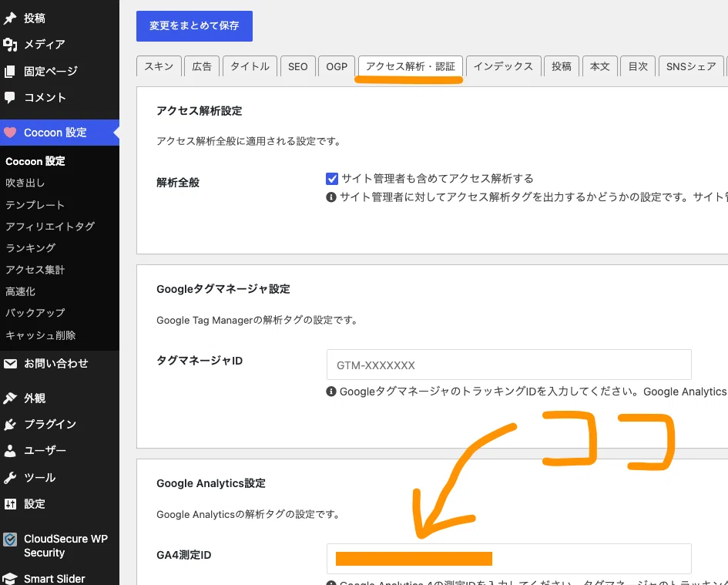Open the SNSシェア tab

point(691,66)
